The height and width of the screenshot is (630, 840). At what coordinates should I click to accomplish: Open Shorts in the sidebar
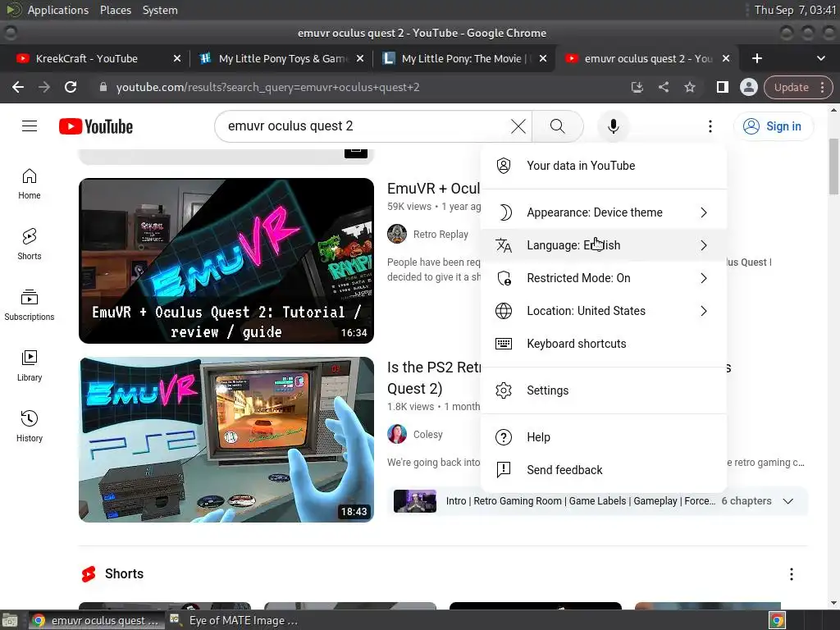pyautogui.click(x=30, y=244)
